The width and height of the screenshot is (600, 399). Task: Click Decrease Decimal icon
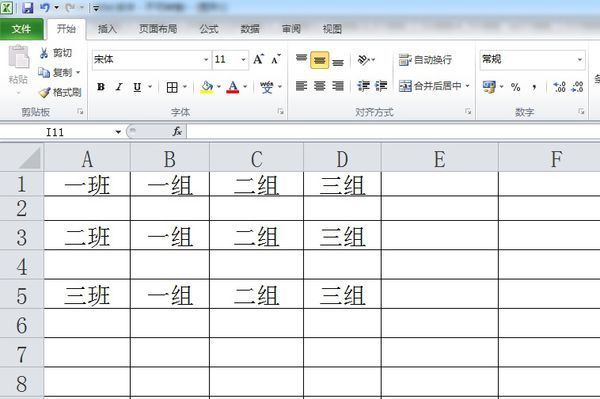tap(577, 87)
